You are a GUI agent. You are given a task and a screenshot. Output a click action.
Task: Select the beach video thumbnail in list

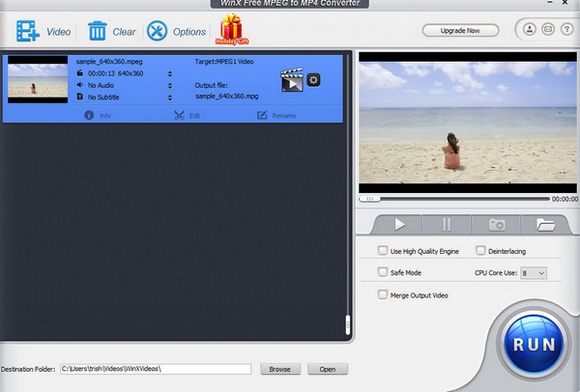(38, 79)
